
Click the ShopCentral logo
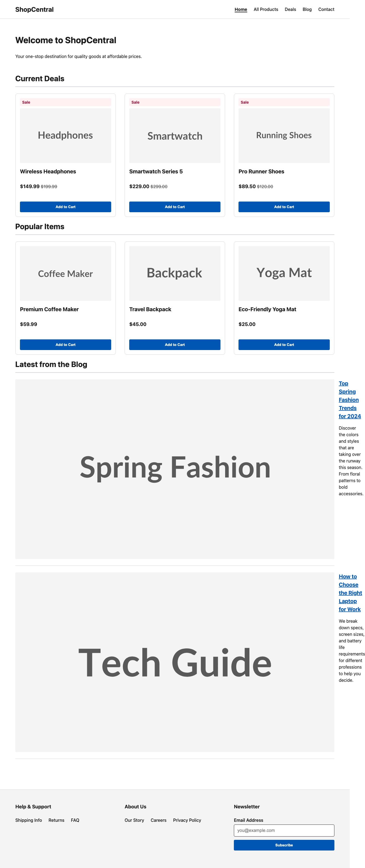tap(34, 9)
